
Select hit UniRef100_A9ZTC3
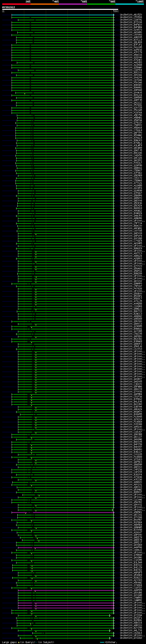(131, 254)
